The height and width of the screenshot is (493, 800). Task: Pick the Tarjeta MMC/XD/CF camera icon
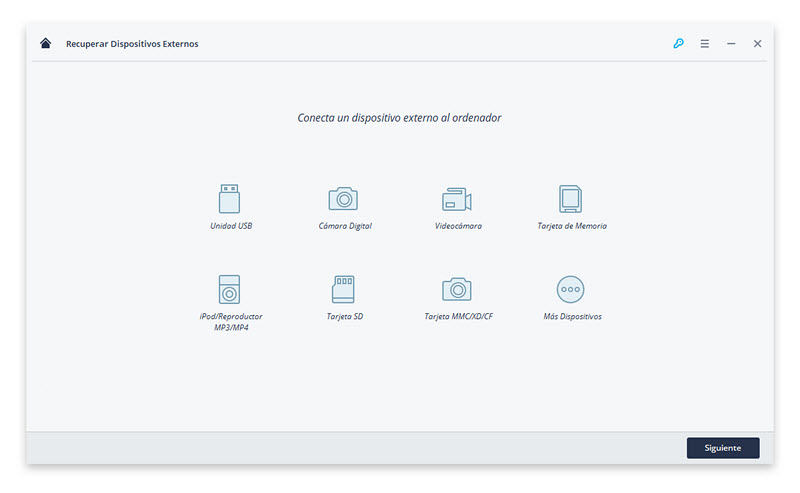click(457, 289)
